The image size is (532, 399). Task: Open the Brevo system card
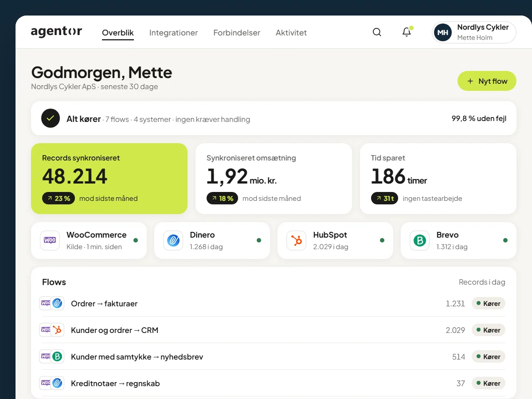pyautogui.click(x=458, y=240)
